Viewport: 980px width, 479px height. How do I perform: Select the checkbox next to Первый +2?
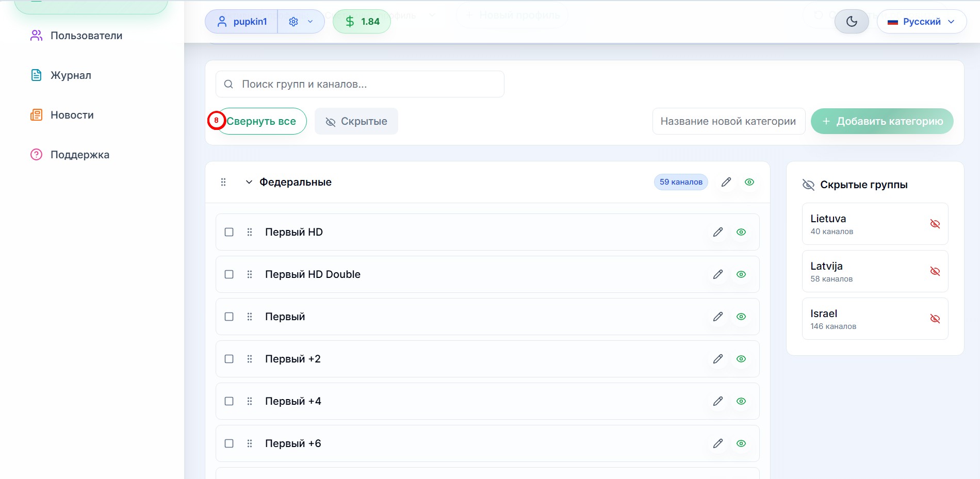(x=229, y=359)
